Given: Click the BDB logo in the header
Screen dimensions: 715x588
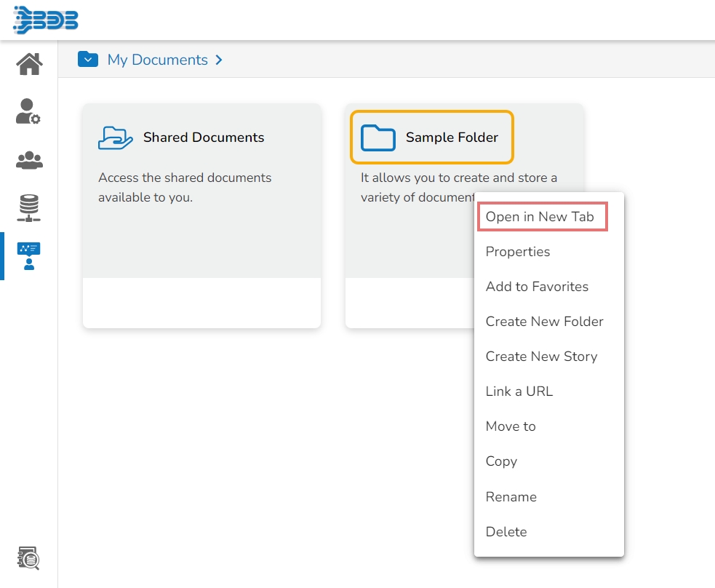Looking at the screenshot, I should [x=46, y=20].
